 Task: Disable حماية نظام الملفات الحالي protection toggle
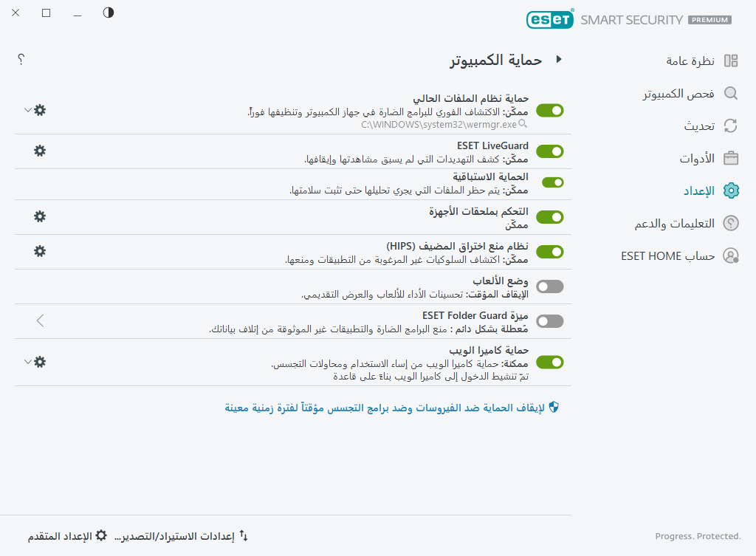pos(549,110)
